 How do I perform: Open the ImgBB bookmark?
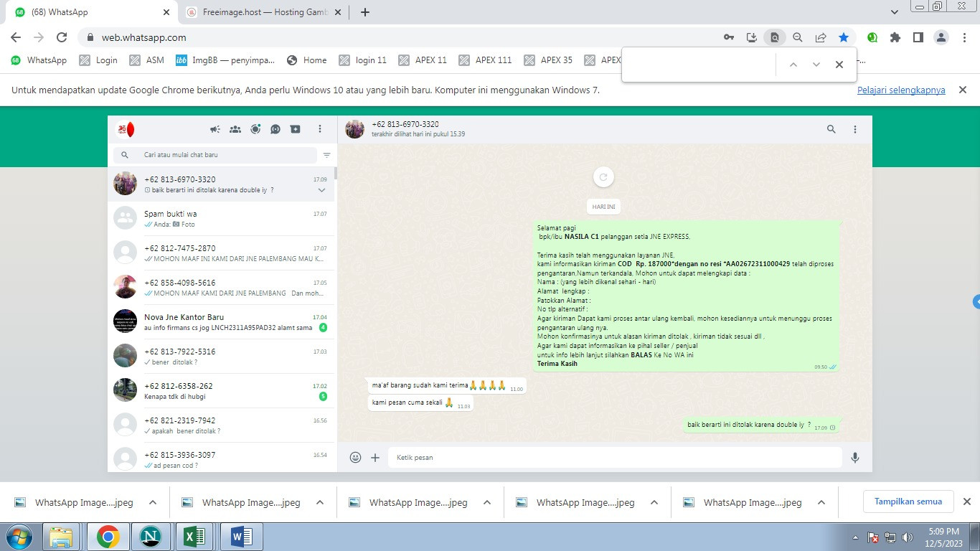pos(225,60)
